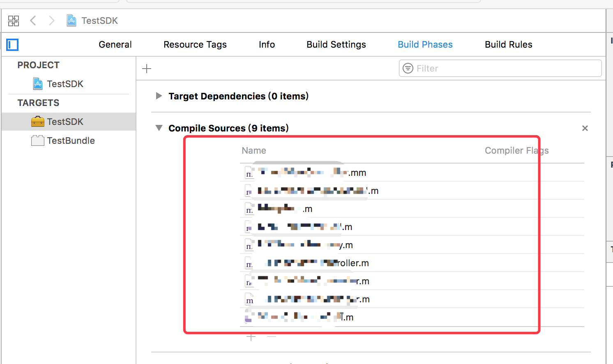
Task: Click the Compiler Flags column header
Action: click(x=517, y=150)
